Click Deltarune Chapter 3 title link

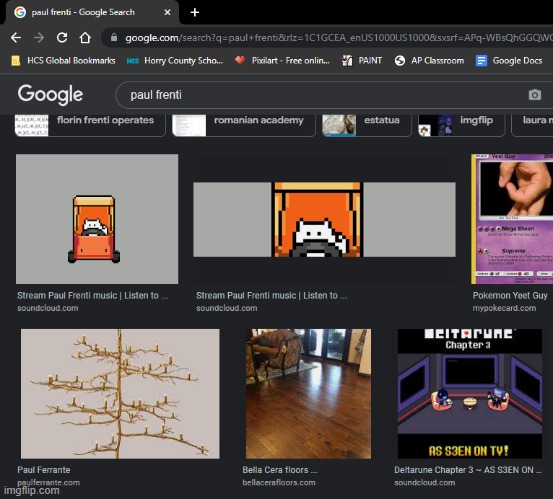(468, 470)
